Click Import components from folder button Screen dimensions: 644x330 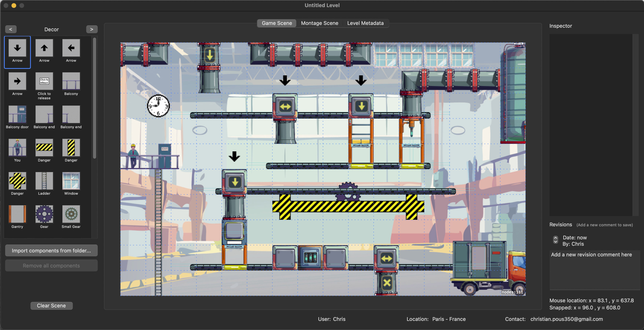click(51, 250)
